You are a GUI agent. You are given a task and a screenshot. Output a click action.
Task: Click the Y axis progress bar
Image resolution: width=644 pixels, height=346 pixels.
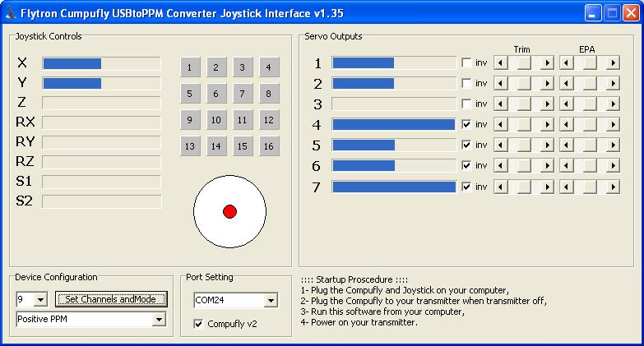coord(101,83)
